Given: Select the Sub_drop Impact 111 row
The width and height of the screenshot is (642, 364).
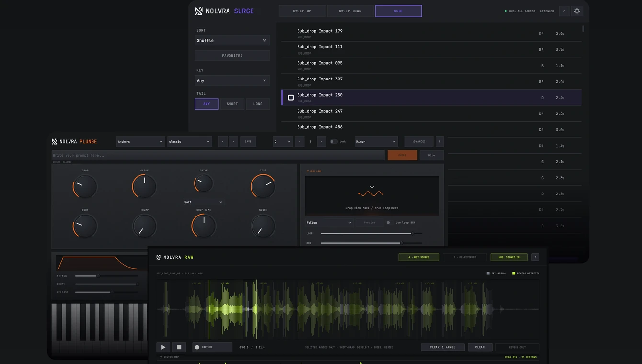Looking at the screenshot, I should click(431, 49).
